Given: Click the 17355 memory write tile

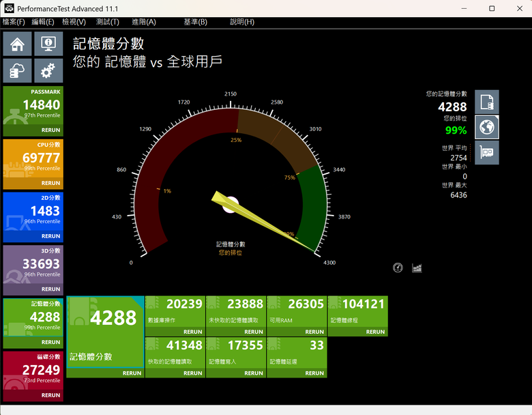Looking at the screenshot, I should tap(236, 353).
